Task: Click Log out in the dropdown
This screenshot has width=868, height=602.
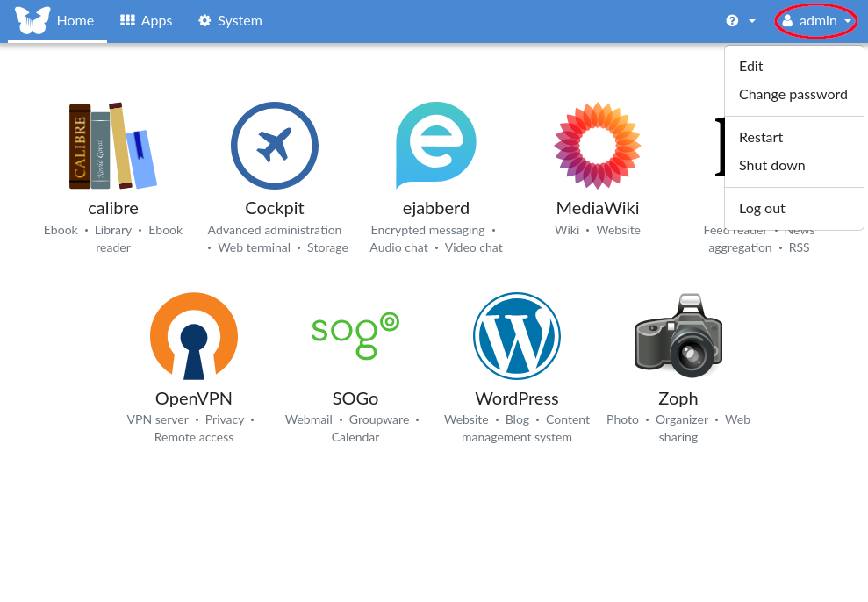Action: (762, 209)
